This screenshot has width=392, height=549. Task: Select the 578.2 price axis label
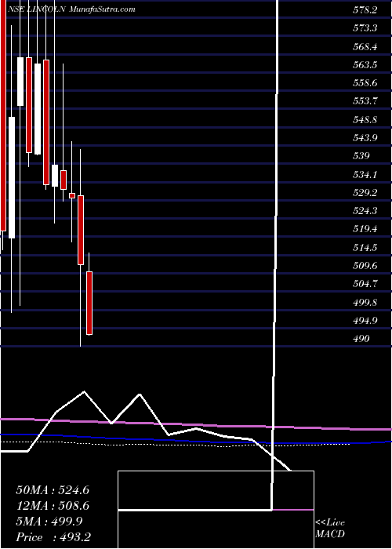pos(365,10)
